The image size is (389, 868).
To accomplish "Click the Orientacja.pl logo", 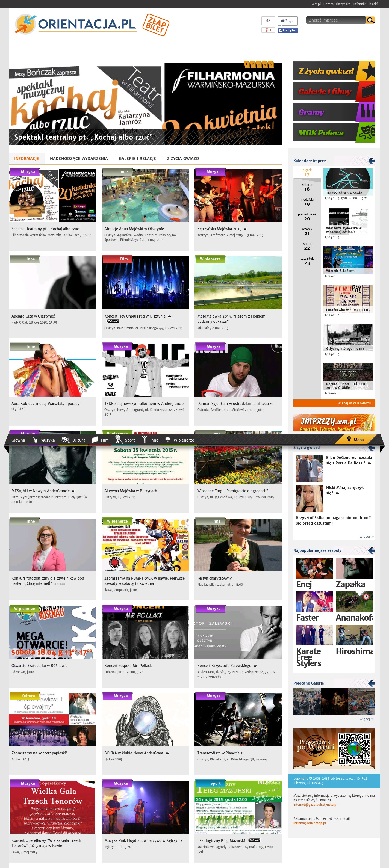I will (x=75, y=24).
